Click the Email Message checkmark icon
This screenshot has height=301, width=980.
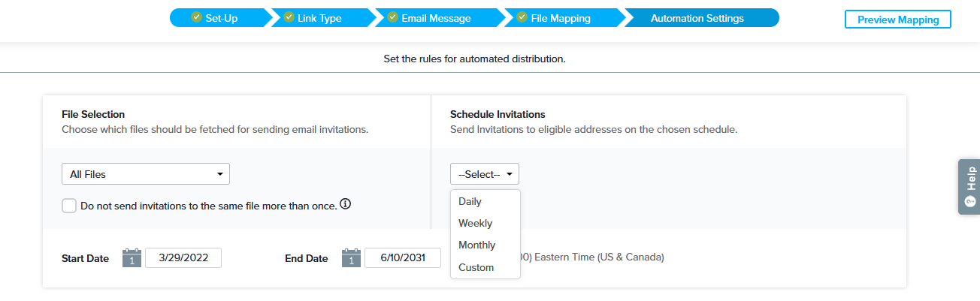[x=392, y=17]
